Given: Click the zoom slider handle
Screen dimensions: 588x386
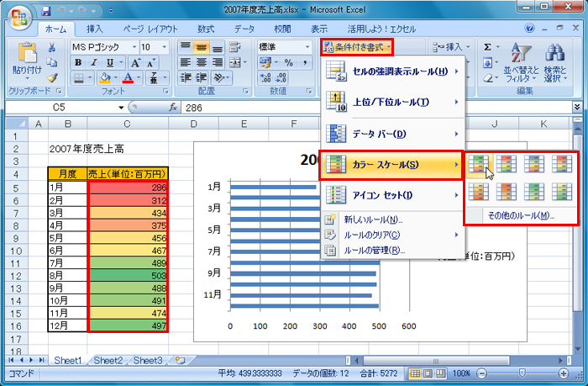Looking at the screenshot, I should 522,373.
